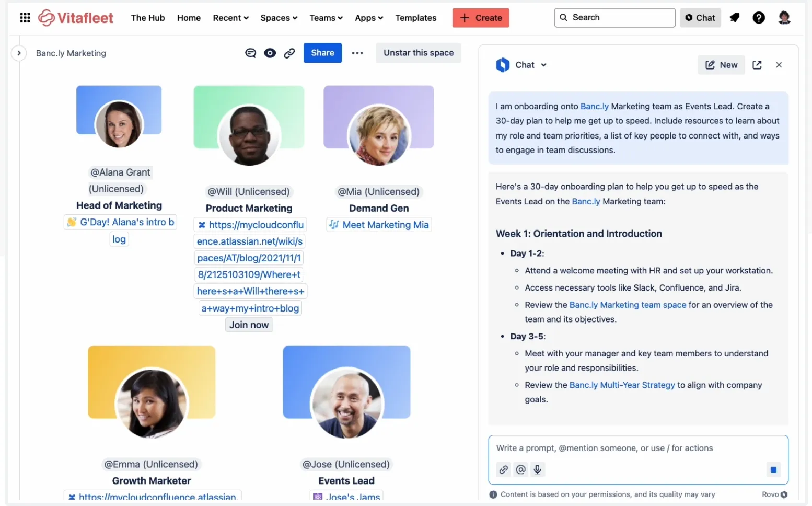Open Will's intro blog URL link
Screen dimensions: 812x506
(x=250, y=267)
